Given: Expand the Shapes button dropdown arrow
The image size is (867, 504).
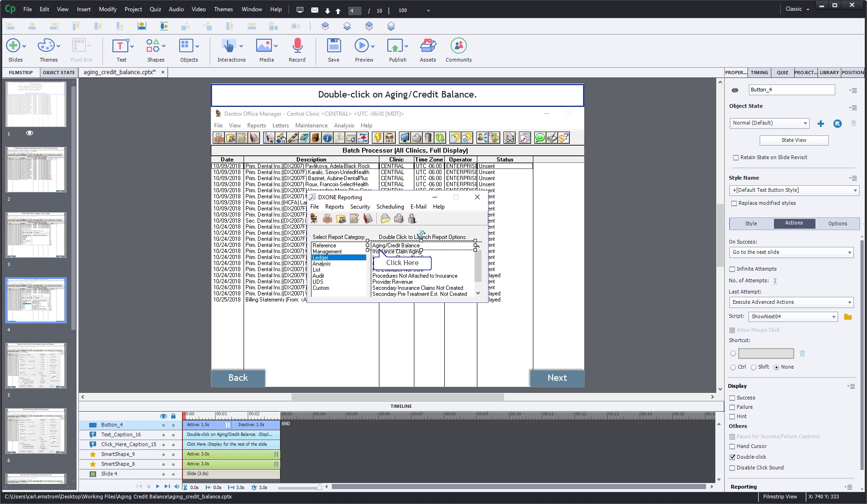Looking at the screenshot, I should [x=164, y=46].
